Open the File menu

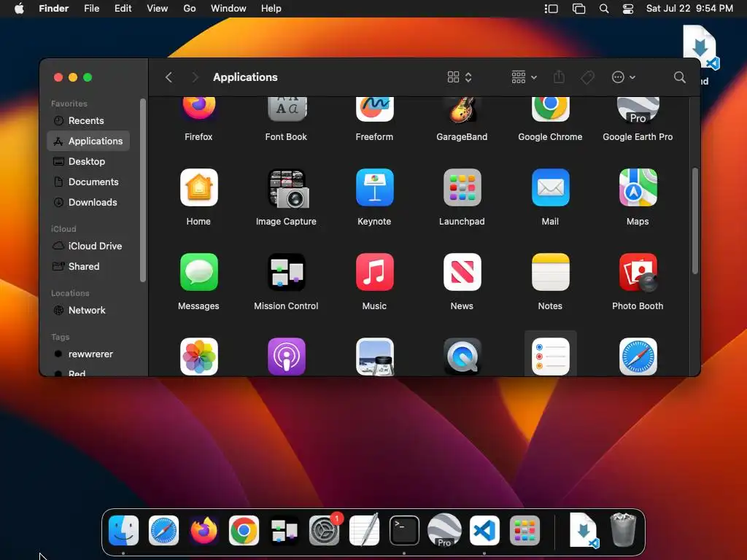(x=91, y=9)
